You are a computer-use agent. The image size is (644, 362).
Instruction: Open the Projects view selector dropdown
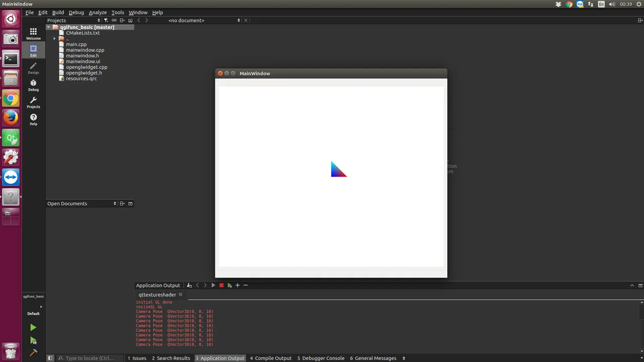[74, 21]
